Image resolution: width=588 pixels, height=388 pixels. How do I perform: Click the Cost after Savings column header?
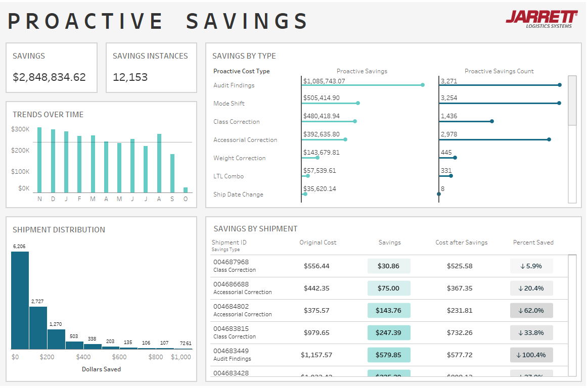click(461, 243)
